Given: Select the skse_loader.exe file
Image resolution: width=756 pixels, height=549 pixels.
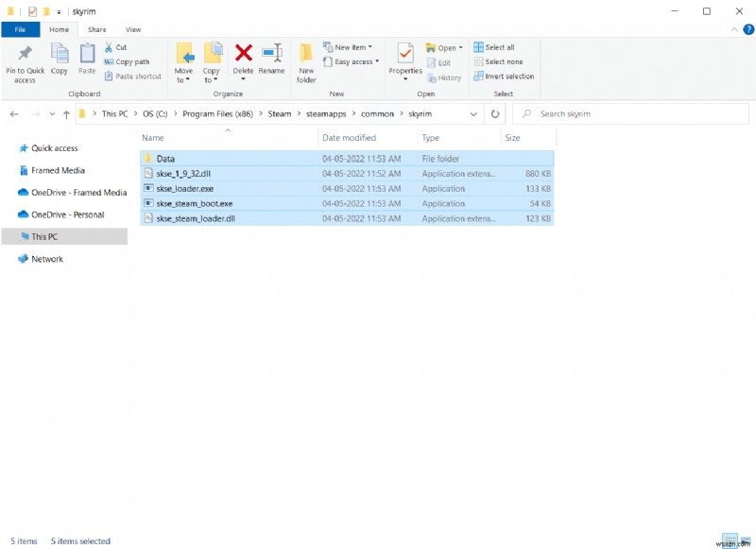Looking at the screenshot, I should point(185,188).
